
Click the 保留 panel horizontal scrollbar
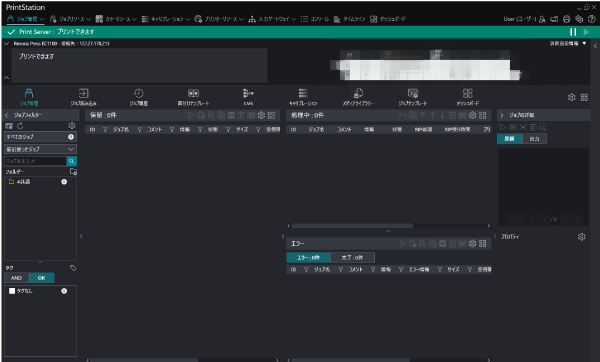(x=144, y=360)
